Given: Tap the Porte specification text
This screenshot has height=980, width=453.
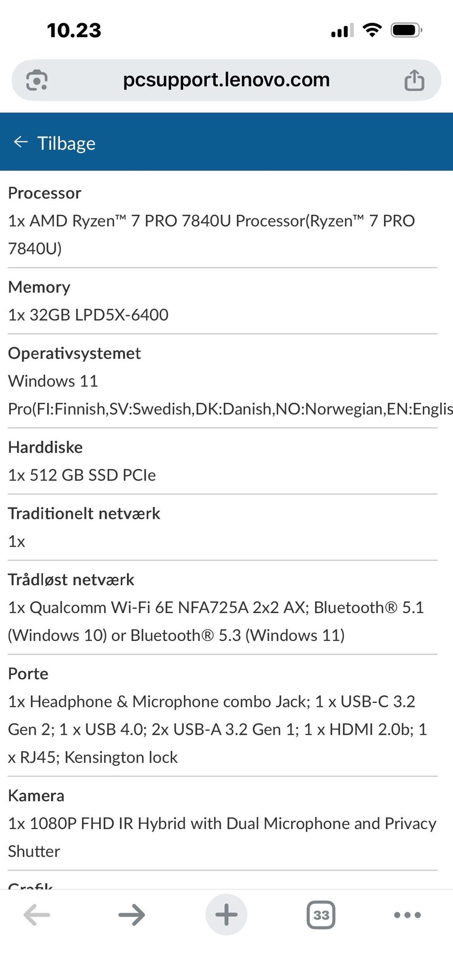Looking at the screenshot, I should (211, 729).
